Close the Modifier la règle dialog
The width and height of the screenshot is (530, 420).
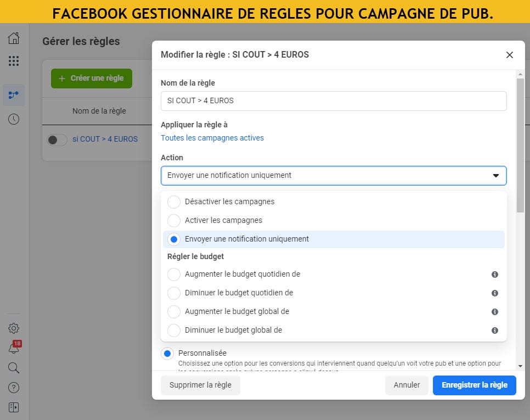click(x=509, y=55)
